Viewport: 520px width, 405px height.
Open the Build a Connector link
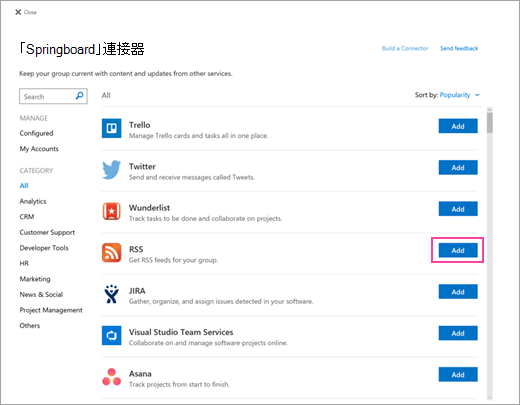click(x=405, y=48)
